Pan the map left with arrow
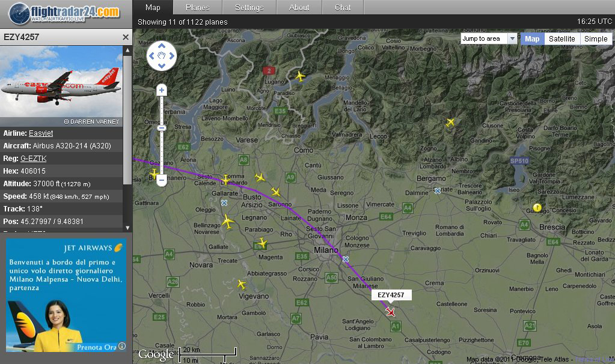The height and width of the screenshot is (364, 615). coord(151,56)
